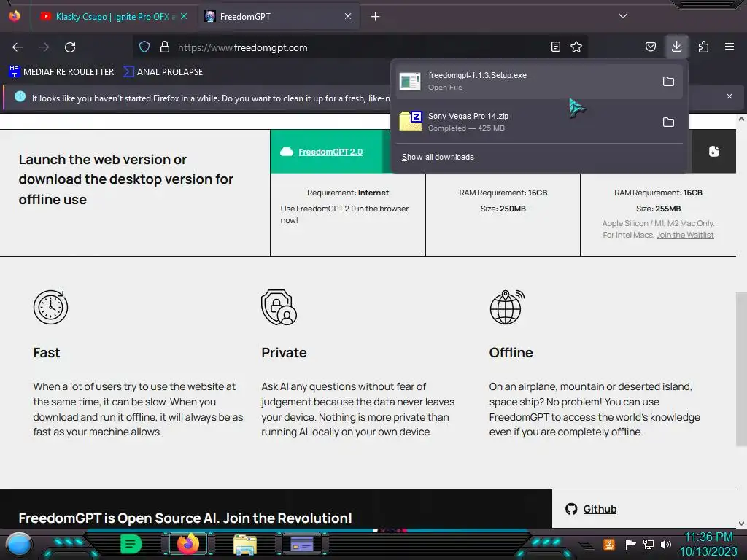Click the Java tray icon
Viewport: 747px width, 560px height.
coord(609,544)
